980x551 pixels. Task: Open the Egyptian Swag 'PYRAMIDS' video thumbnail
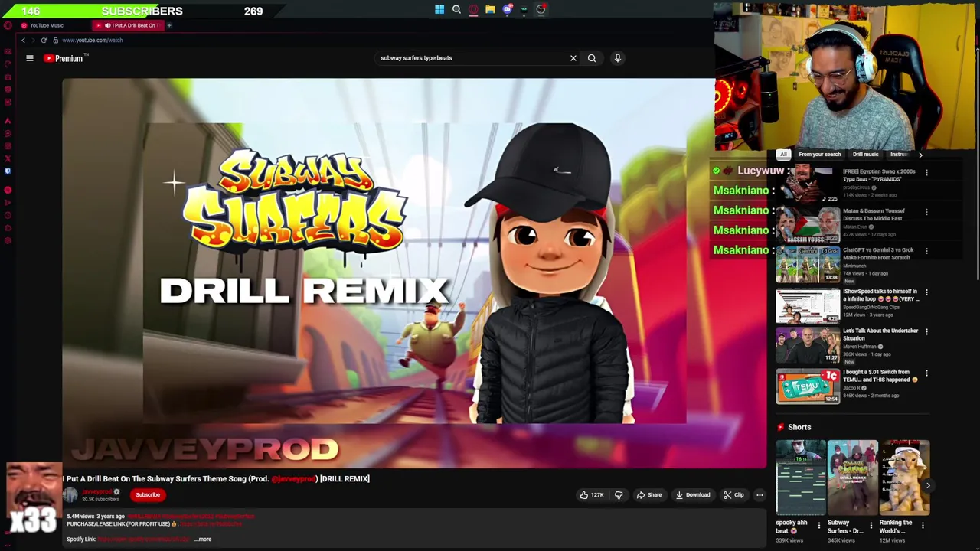pyautogui.click(x=808, y=185)
